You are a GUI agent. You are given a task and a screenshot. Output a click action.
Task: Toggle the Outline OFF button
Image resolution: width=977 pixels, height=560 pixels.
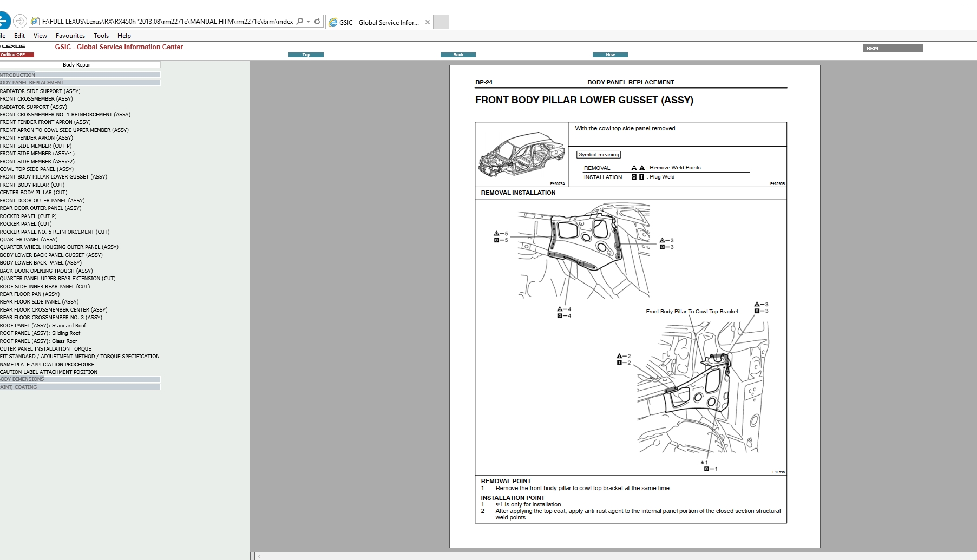(x=17, y=55)
